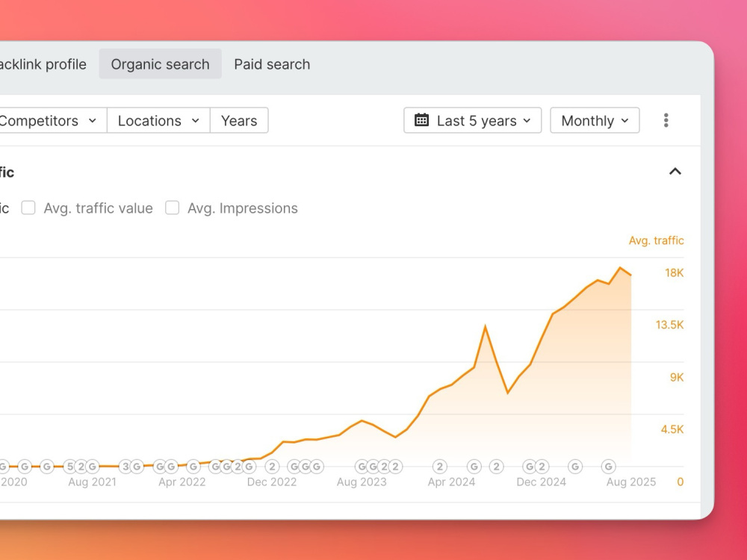Click the circled 3 update marker before Apr 2022
Viewport: 747px width, 560px height.
tap(125, 466)
